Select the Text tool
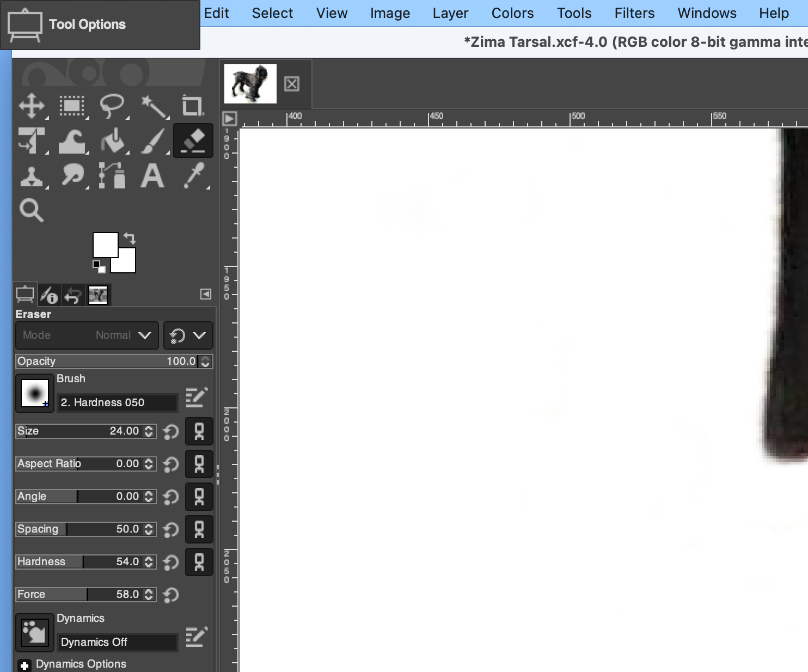This screenshot has width=808, height=672. click(153, 176)
